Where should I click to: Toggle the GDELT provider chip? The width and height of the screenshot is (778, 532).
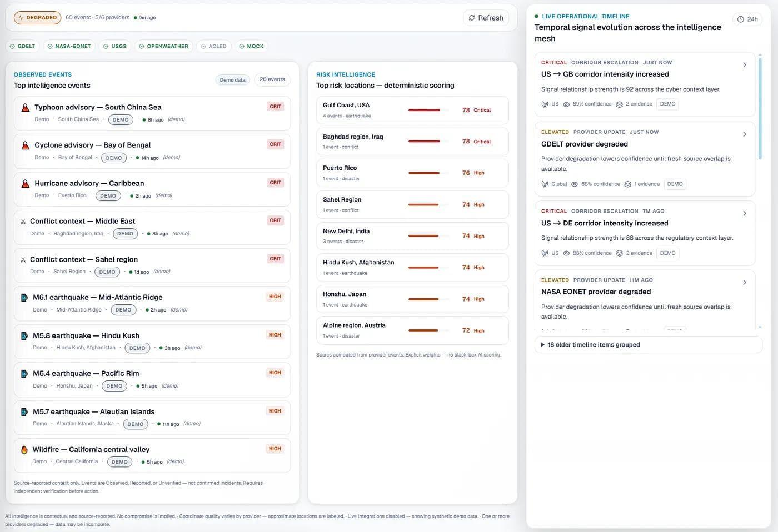tap(23, 46)
